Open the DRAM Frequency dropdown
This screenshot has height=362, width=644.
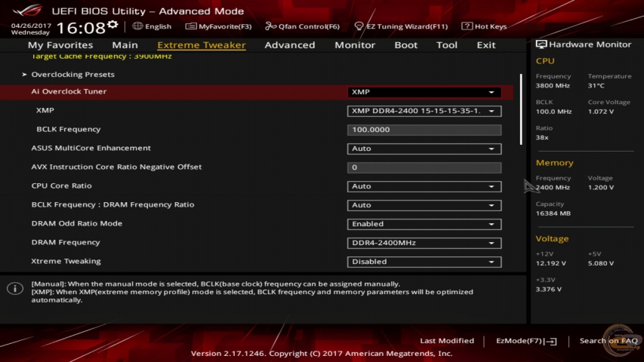[424, 243]
